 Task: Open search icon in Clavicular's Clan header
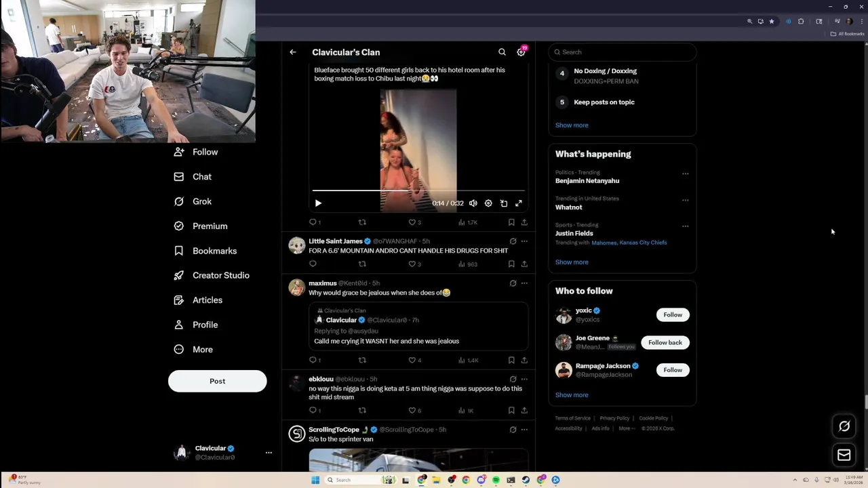tap(502, 52)
